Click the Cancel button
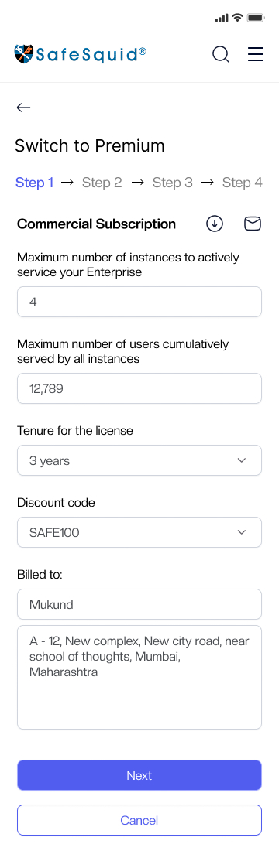The height and width of the screenshot is (868, 279). [139, 820]
